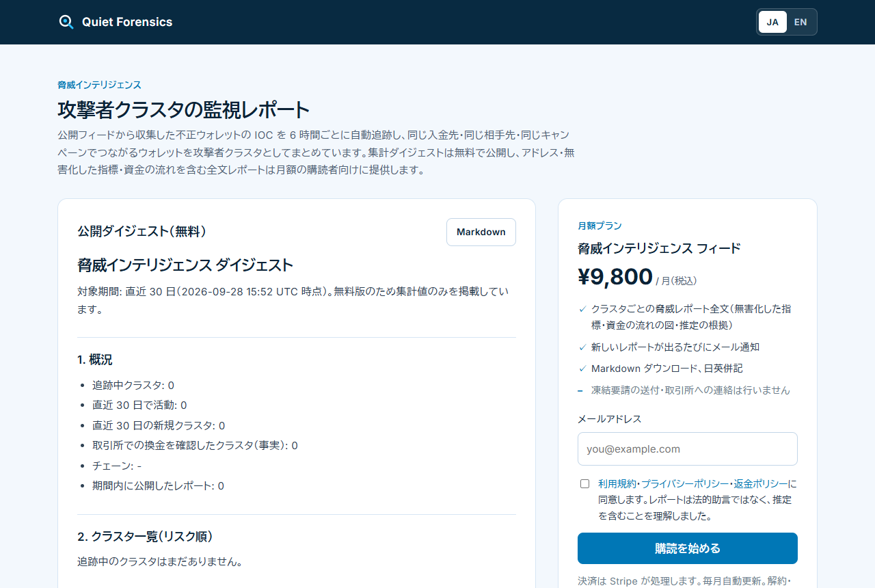Click the 月額プラン label
Screen dimensions: 875x588
(600, 226)
